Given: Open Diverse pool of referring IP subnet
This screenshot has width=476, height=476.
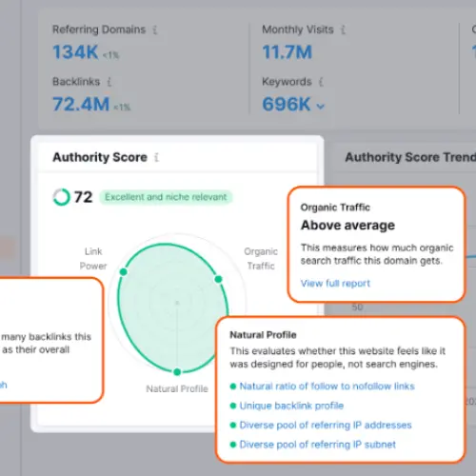Looking at the screenshot, I should click(318, 445).
